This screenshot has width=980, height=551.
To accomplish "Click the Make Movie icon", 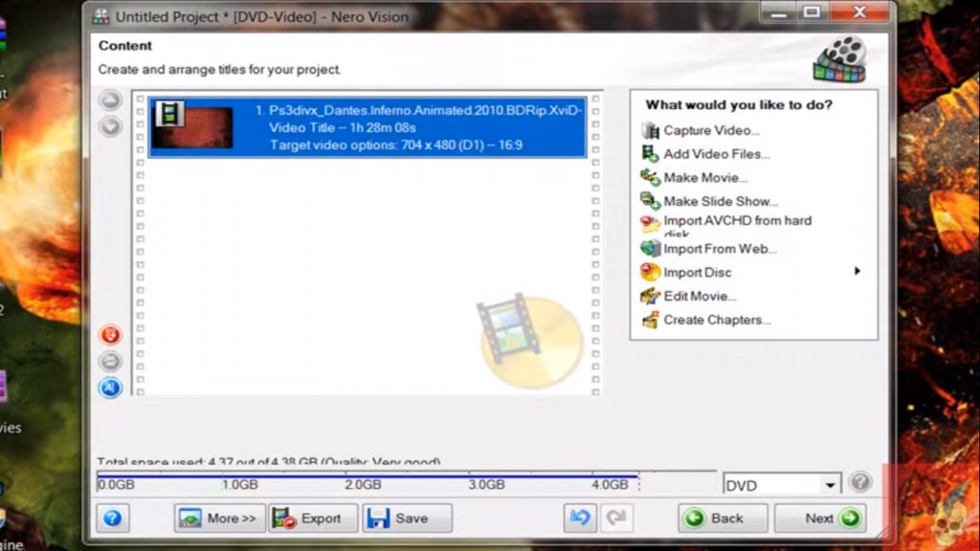I will point(650,177).
